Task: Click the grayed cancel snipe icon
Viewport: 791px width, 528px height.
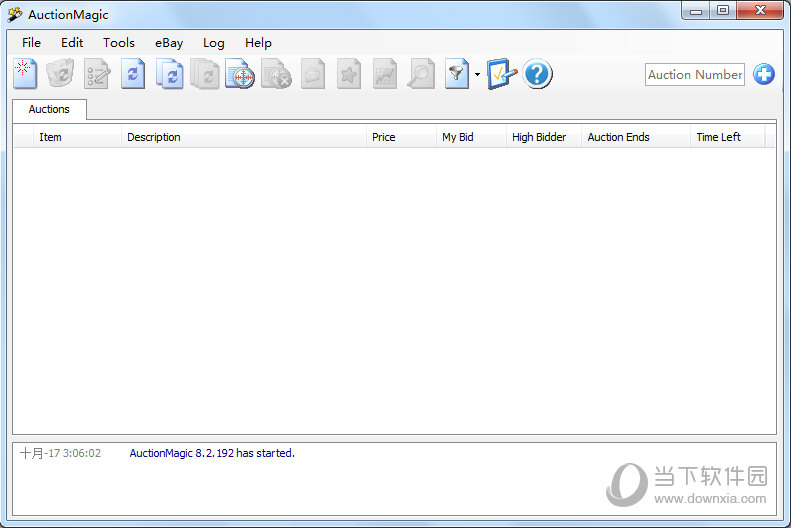Action: click(x=276, y=74)
